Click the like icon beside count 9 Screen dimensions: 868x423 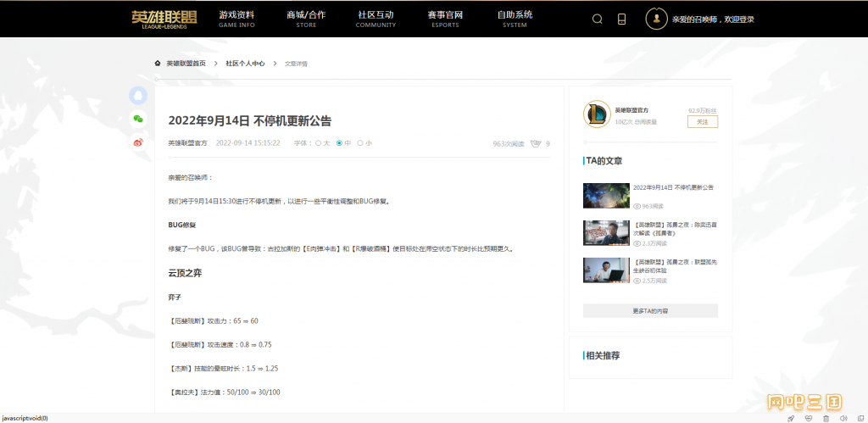point(536,144)
